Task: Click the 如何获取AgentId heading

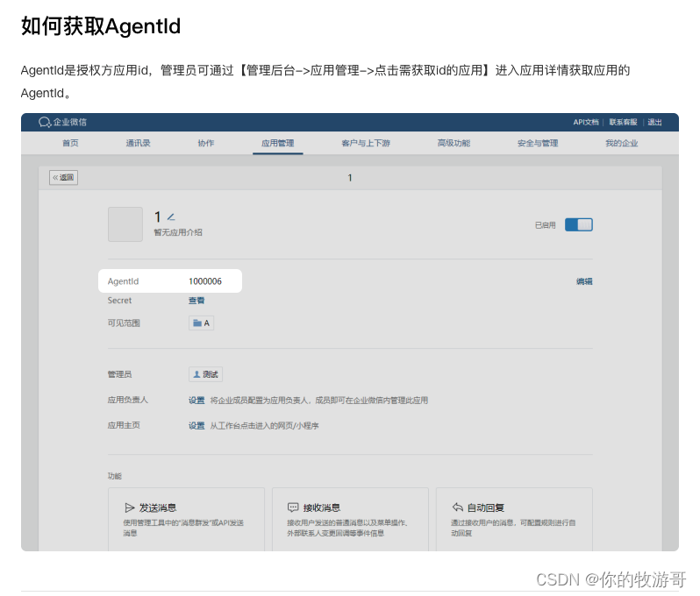Action: click(x=101, y=26)
